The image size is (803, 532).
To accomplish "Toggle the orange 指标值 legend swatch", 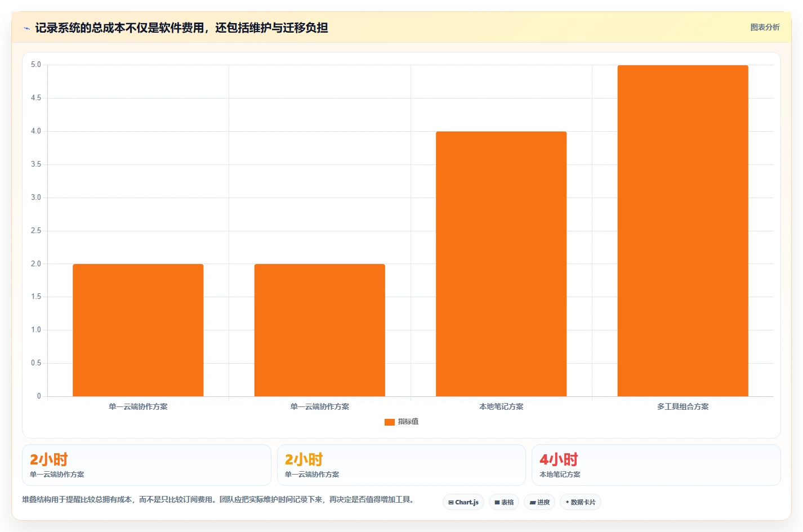I will point(389,422).
